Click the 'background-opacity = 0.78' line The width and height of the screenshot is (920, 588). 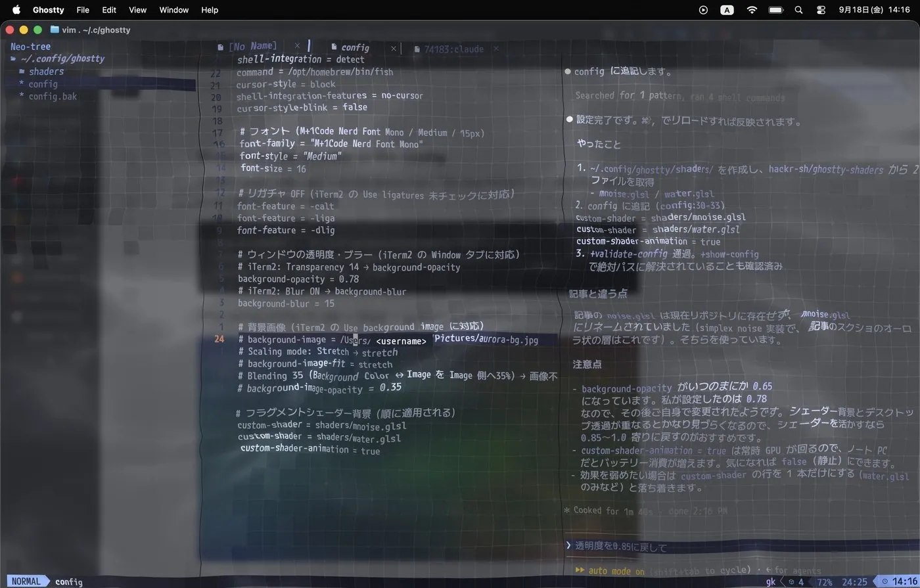298,279
